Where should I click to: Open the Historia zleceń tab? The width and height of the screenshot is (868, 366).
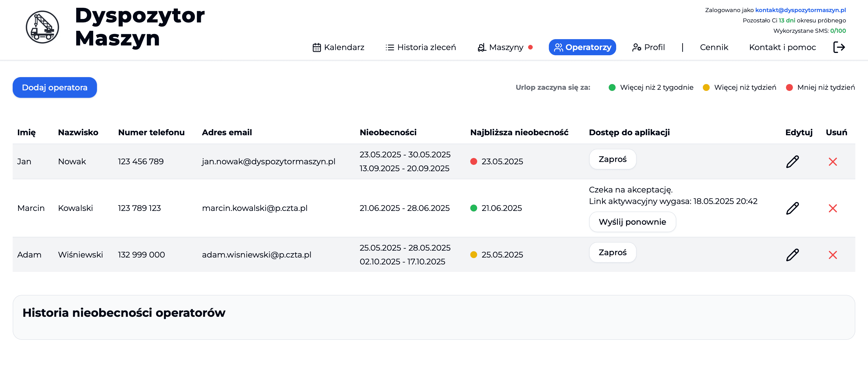(420, 47)
